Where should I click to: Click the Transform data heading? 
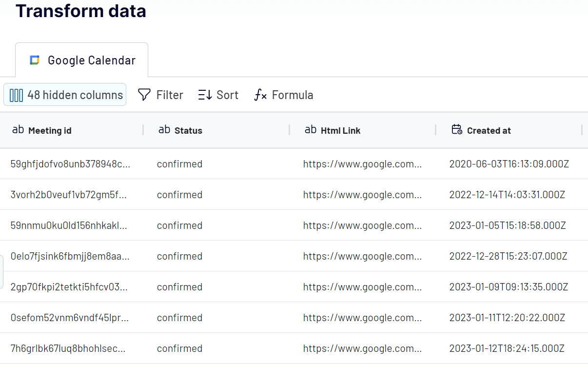tap(81, 10)
